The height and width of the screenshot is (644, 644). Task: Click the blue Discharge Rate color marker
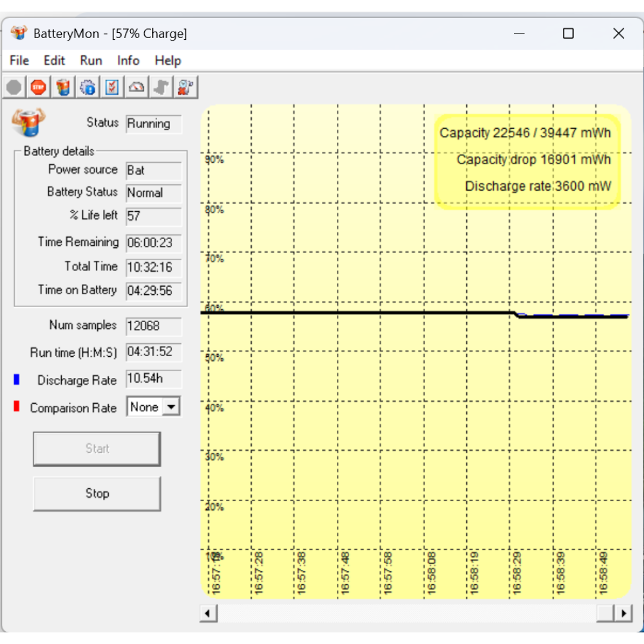(17, 379)
